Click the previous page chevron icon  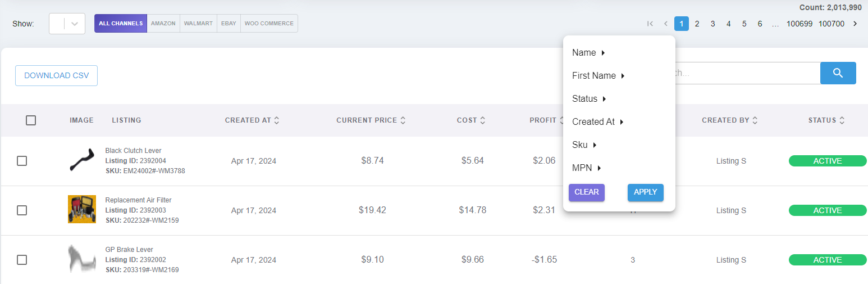click(666, 24)
